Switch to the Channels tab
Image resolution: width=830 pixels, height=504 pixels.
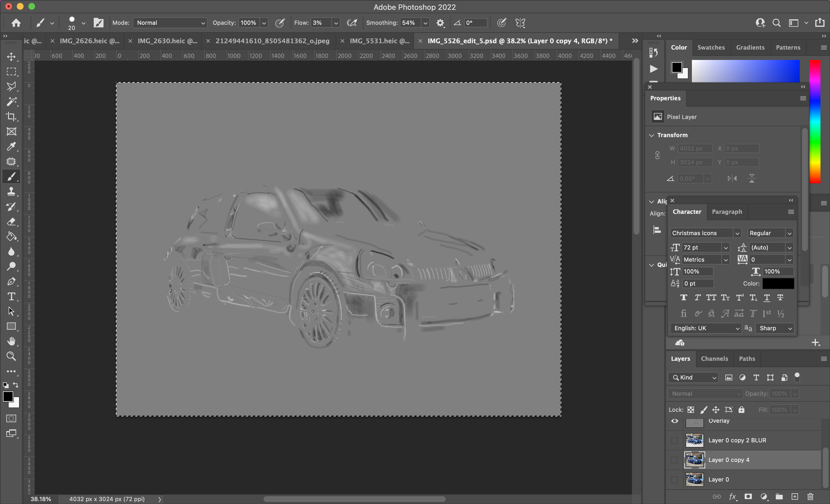point(714,358)
